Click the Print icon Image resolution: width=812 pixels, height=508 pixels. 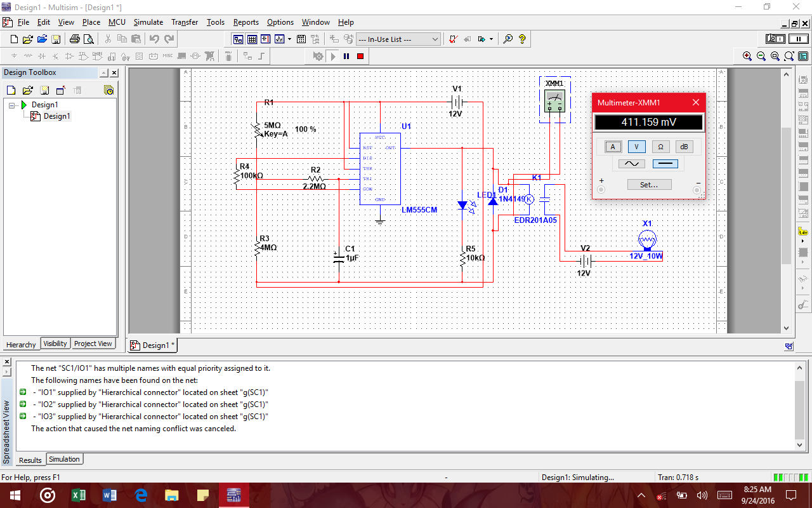(75, 39)
